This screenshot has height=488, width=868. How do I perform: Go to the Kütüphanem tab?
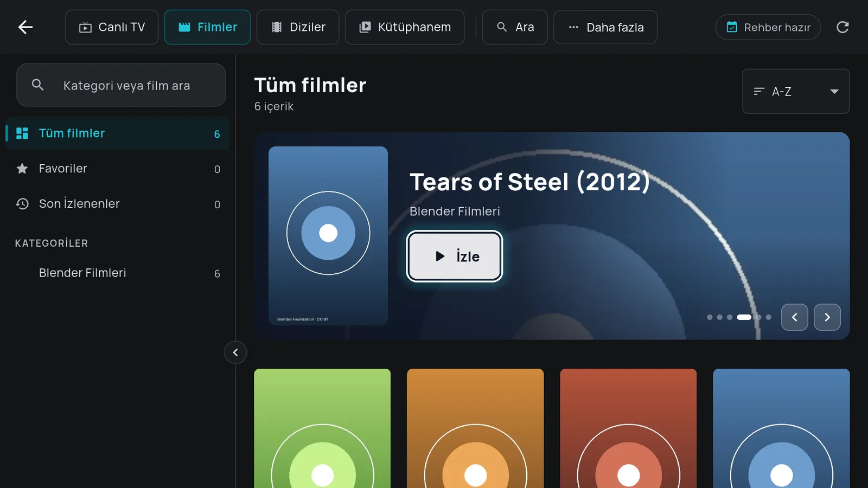[405, 27]
